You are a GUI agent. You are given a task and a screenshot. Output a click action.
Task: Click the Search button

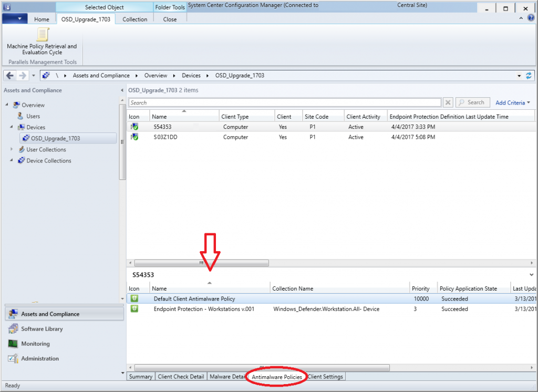point(472,102)
